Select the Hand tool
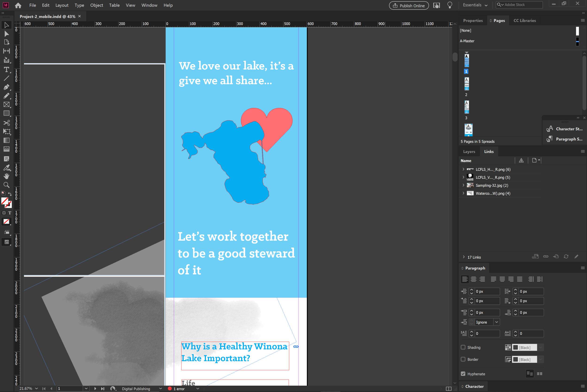 tap(7, 176)
